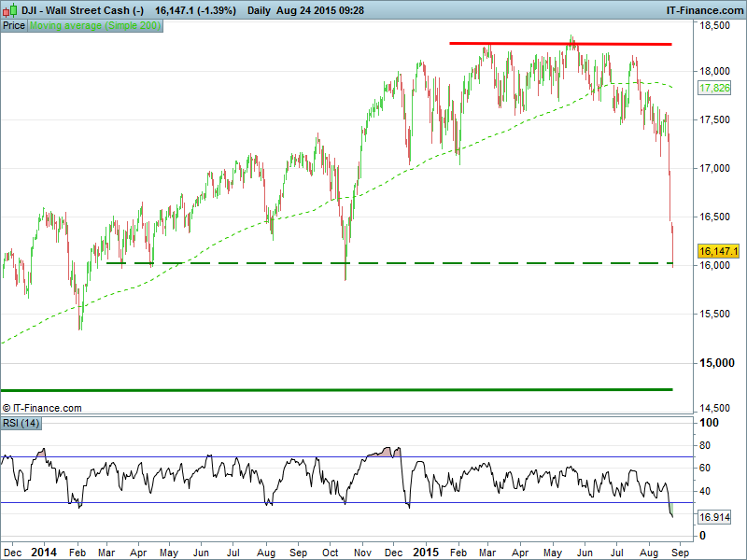
Task: Click the 2014 label on time axis
Action: (45, 552)
